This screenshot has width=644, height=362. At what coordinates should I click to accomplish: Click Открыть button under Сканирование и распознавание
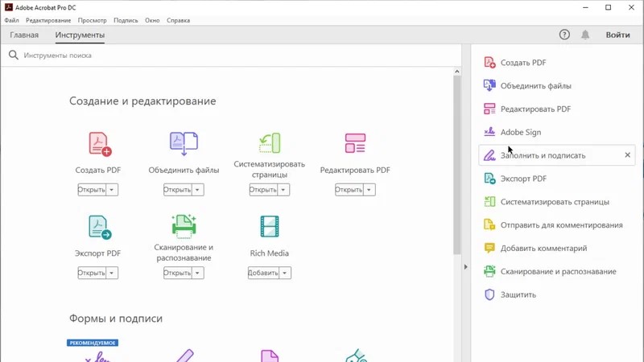(178, 273)
